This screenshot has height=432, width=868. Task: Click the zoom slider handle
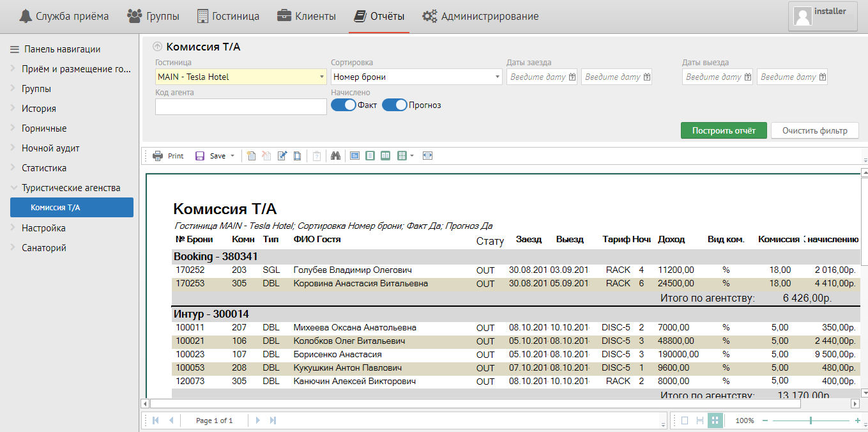tap(811, 420)
